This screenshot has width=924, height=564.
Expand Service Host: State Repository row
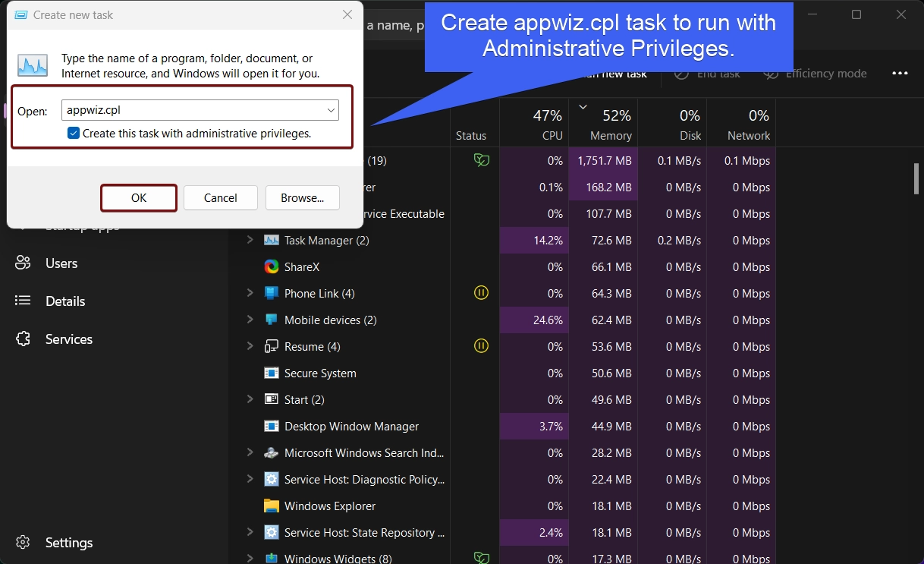click(250, 532)
